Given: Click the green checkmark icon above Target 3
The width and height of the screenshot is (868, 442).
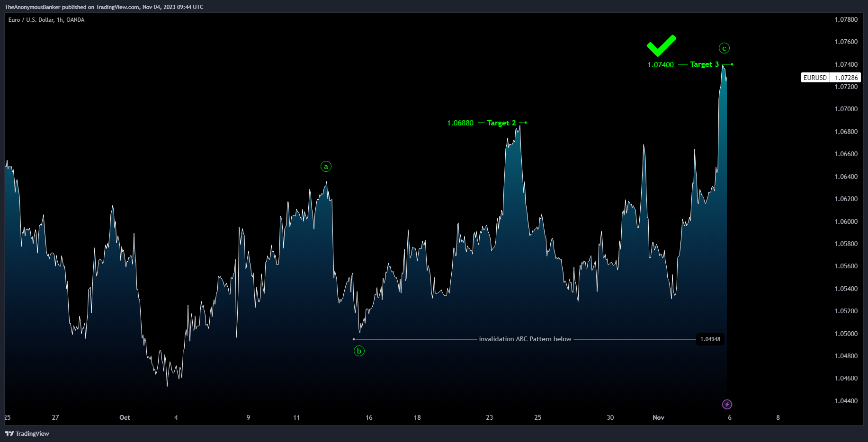Looking at the screenshot, I should pos(662,45).
